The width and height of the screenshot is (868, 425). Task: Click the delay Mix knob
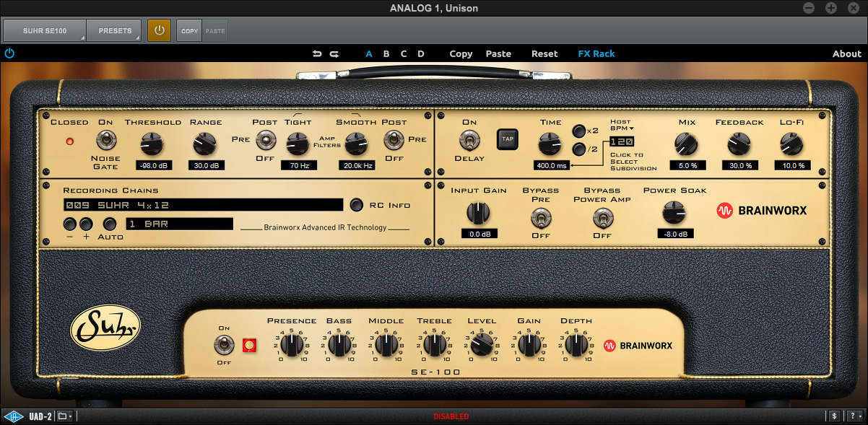click(686, 144)
